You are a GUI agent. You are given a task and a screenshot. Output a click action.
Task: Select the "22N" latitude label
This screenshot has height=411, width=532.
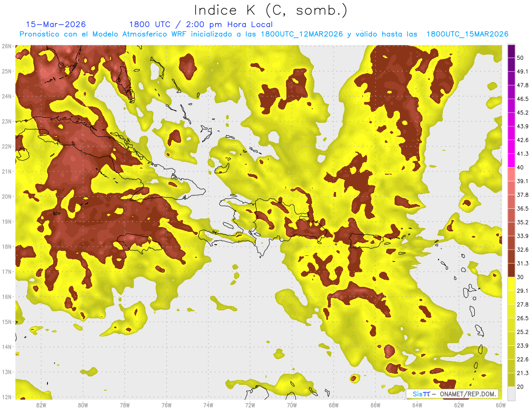tap(6, 146)
